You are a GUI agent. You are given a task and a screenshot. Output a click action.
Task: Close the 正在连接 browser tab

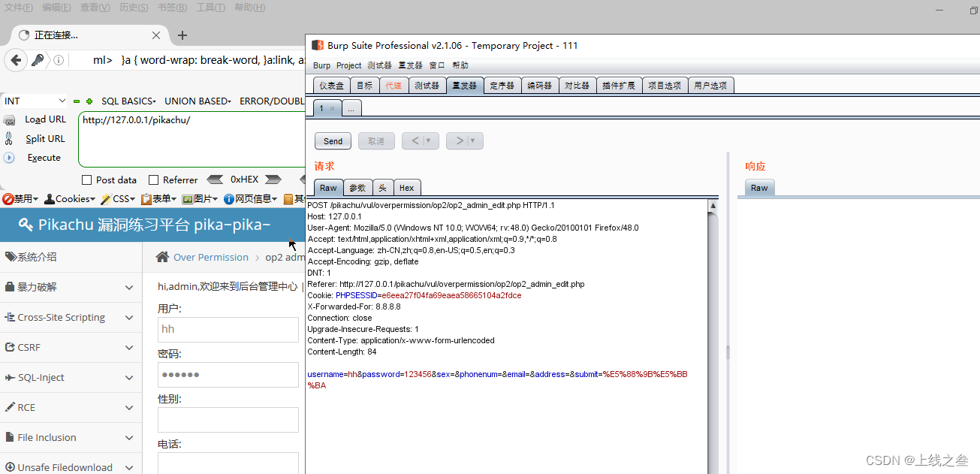point(156,35)
